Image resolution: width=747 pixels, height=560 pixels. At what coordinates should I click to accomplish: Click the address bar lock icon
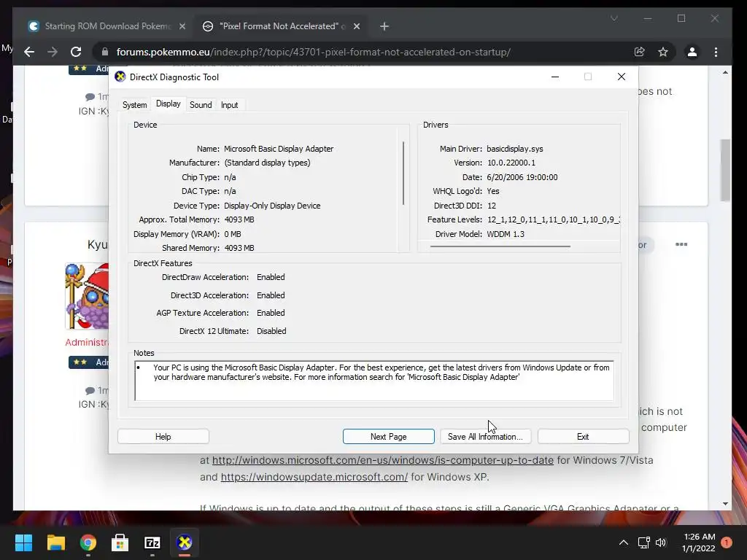tap(105, 52)
